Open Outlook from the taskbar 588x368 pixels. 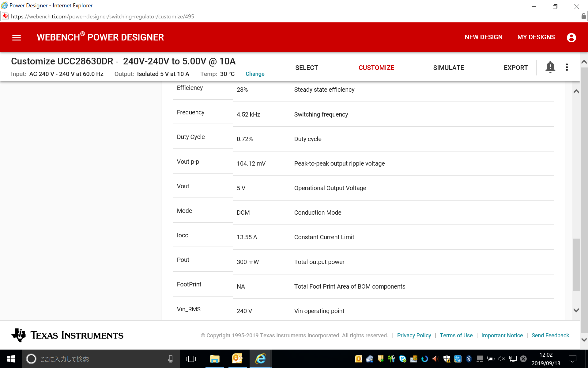coord(237,358)
